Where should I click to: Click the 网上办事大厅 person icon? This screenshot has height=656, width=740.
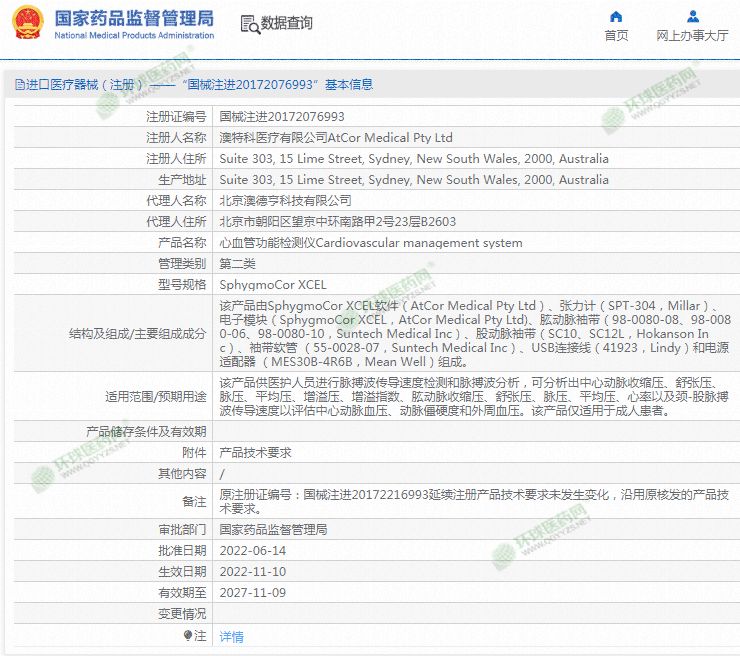692,16
